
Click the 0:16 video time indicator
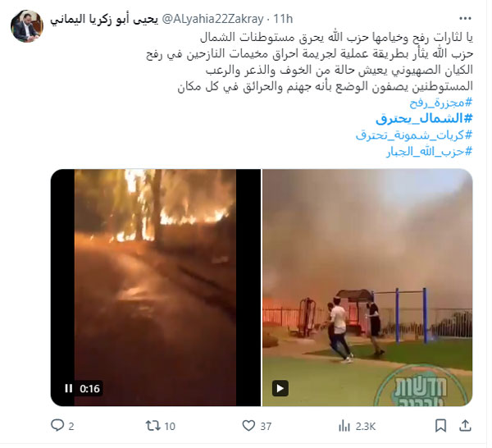tap(89, 388)
